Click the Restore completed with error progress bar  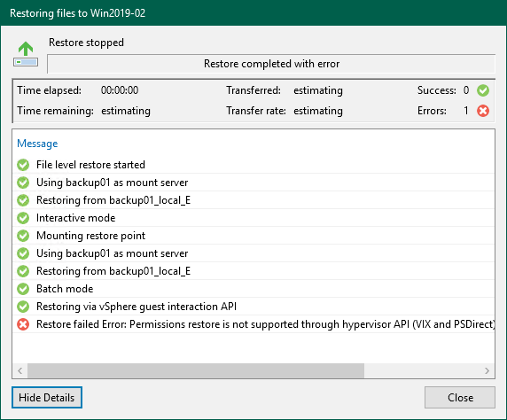point(271,64)
